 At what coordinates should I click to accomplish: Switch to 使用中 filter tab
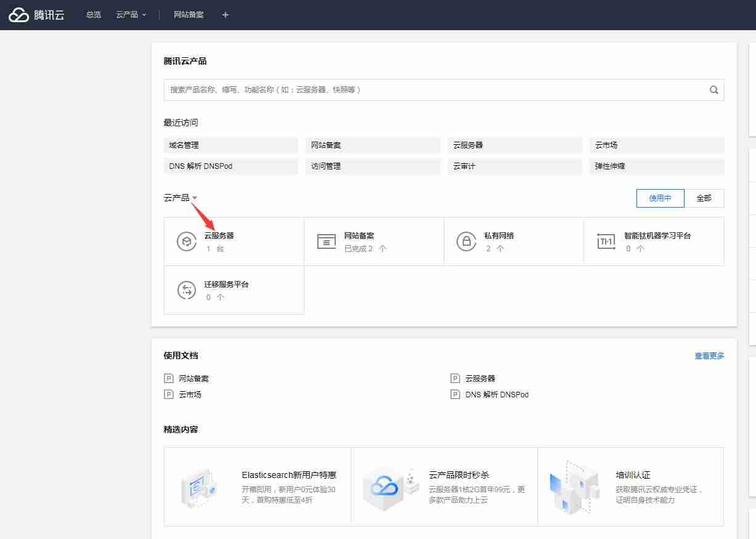coord(660,198)
